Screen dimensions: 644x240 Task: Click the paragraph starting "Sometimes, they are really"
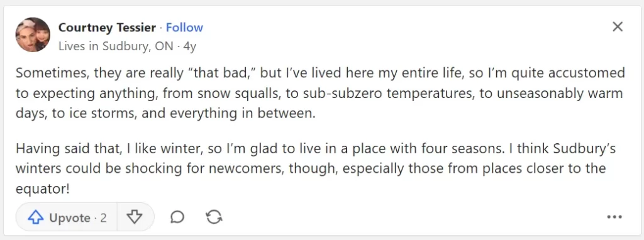point(320,93)
